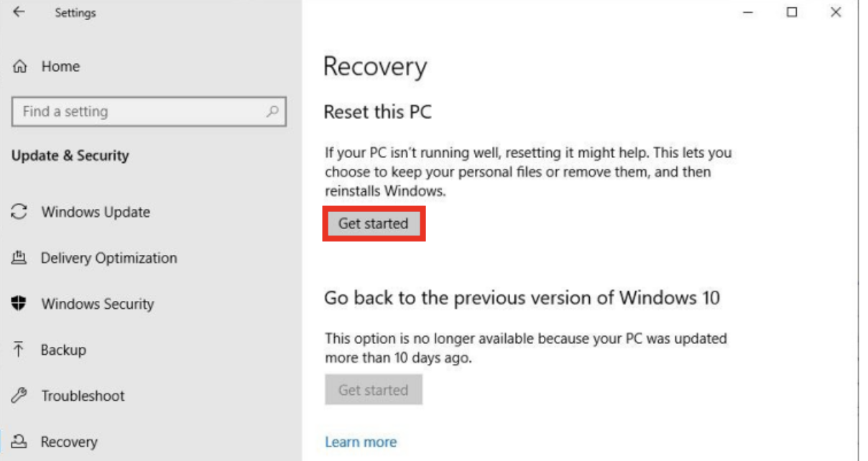Viewport: 868px width, 461px height.
Task: Click the Troubleshoot wrench icon
Action: click(20, 396)
